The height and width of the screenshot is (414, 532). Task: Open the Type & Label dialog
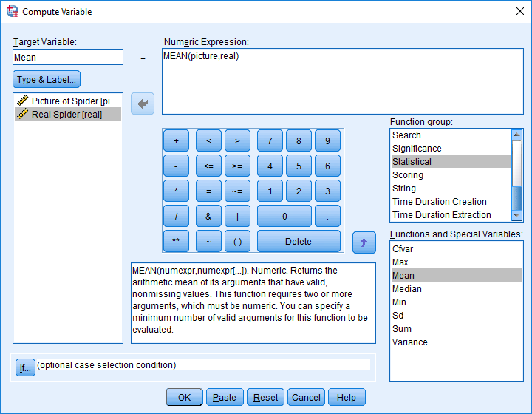pos(47,80)
